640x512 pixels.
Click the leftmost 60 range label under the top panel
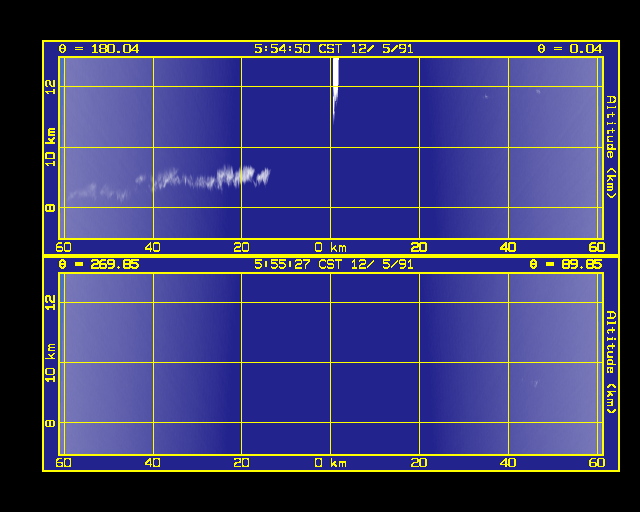(63, 247)
